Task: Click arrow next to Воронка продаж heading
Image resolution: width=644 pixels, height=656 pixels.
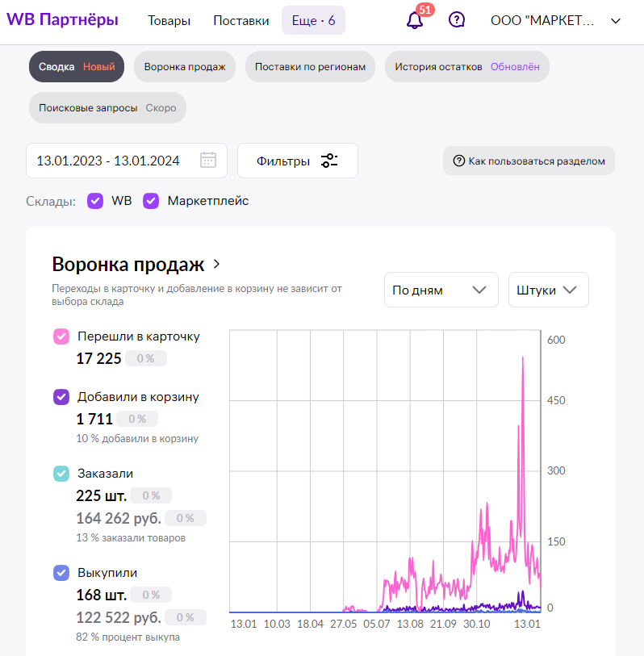Action: click(216, 265)
